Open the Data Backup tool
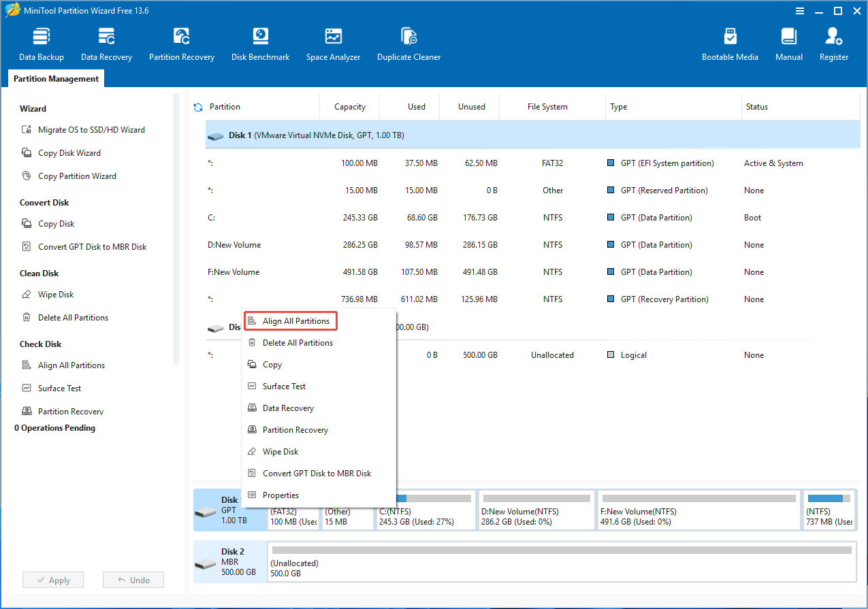Image resolution: width=868 pixels, height=609 pixels. click(42, 45)
